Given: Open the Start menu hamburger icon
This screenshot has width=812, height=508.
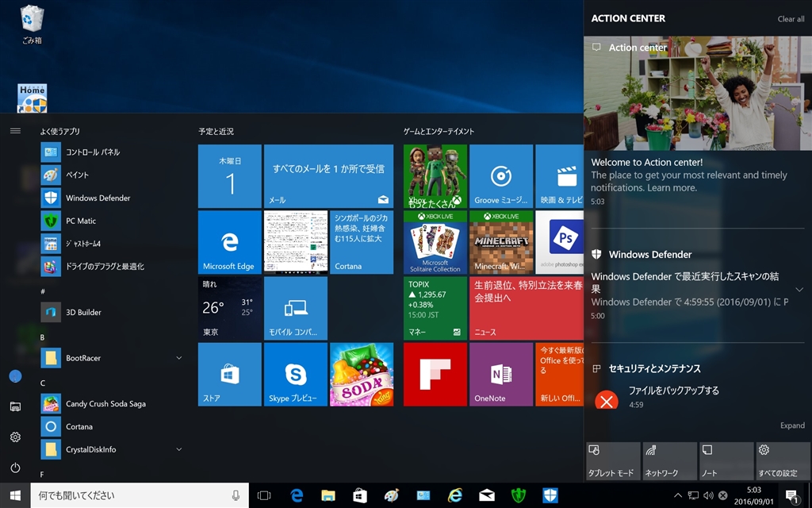Looking at the screenshot, I should tap(15, 131).
